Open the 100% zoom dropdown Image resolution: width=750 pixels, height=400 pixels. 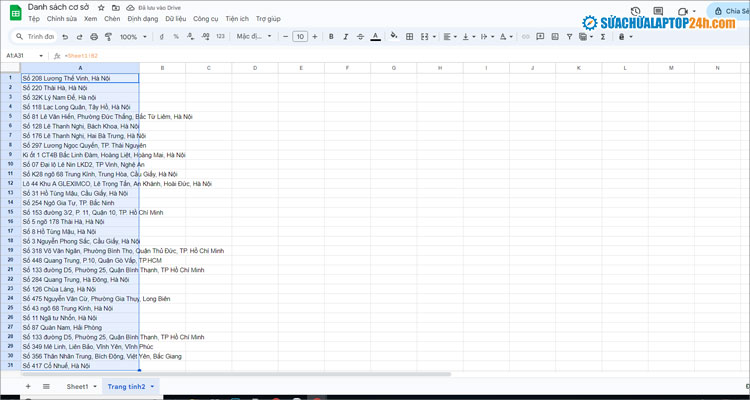pos(132,37)
